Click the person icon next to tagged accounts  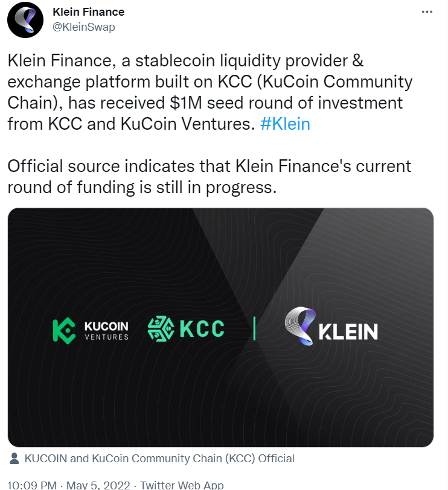point(13,459)
